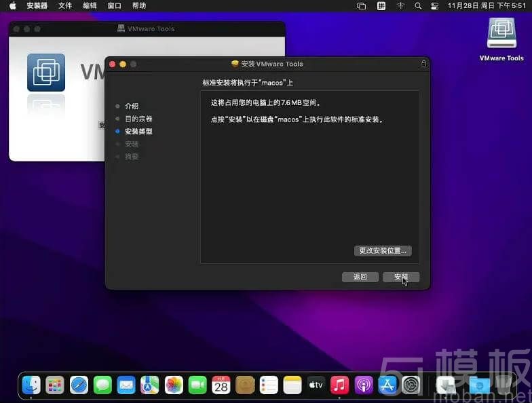Open Messages from the dock

coord(102,385)
